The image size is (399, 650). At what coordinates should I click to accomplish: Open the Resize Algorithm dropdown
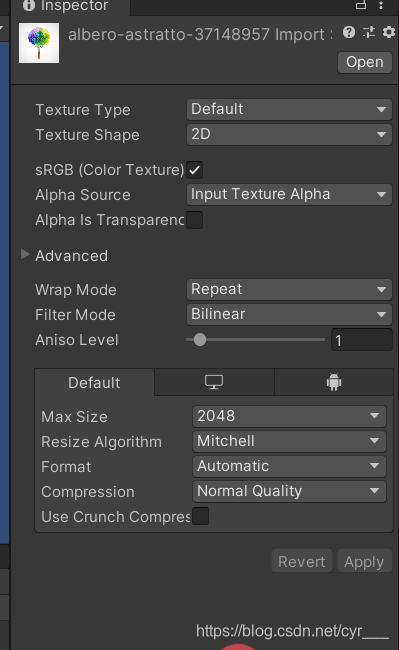(289, 441)
